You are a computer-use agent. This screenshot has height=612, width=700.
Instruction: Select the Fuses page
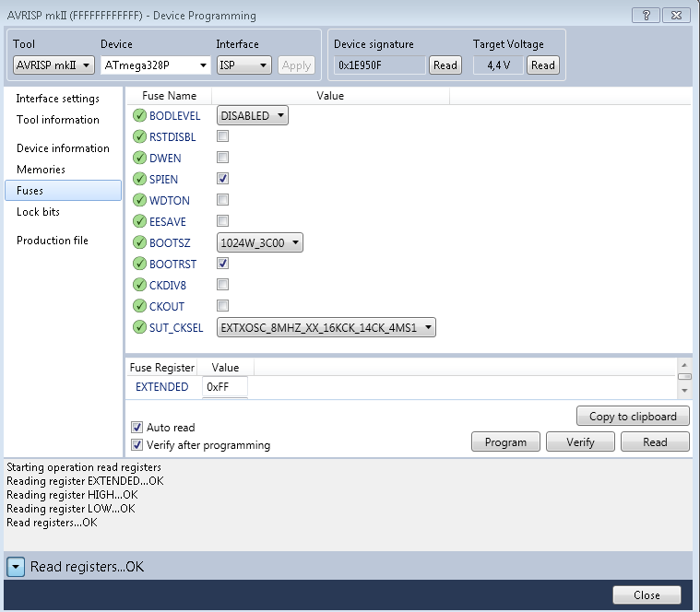coord(63,191)
